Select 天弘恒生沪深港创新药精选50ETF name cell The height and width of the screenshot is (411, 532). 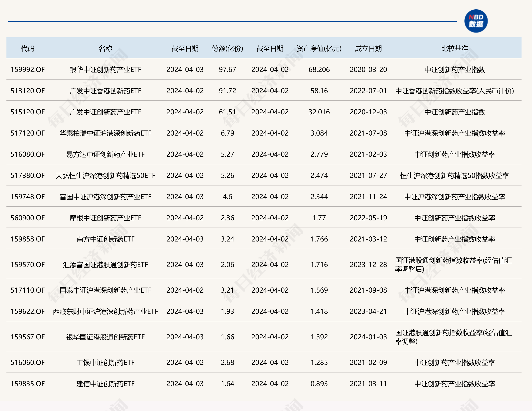105,176
